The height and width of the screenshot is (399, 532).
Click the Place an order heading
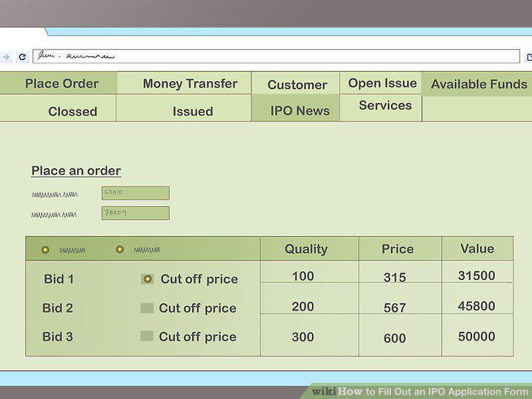point(76,171)
